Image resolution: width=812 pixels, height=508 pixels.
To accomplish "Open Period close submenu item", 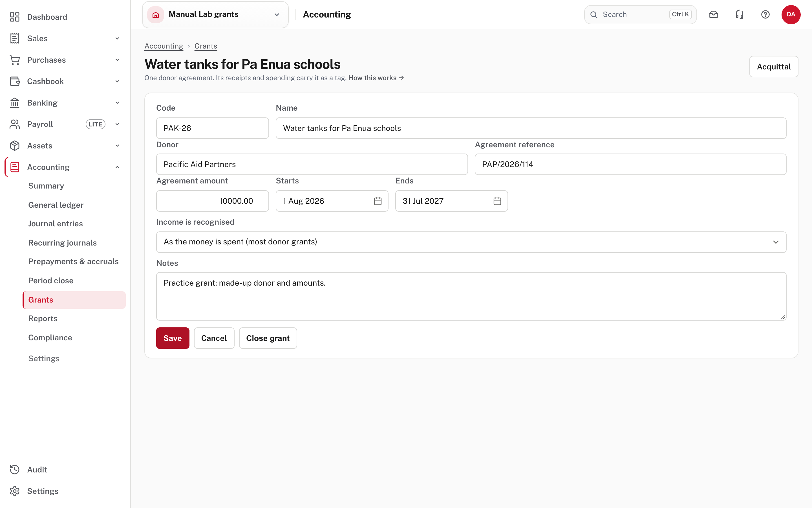I will pos(51,281).
